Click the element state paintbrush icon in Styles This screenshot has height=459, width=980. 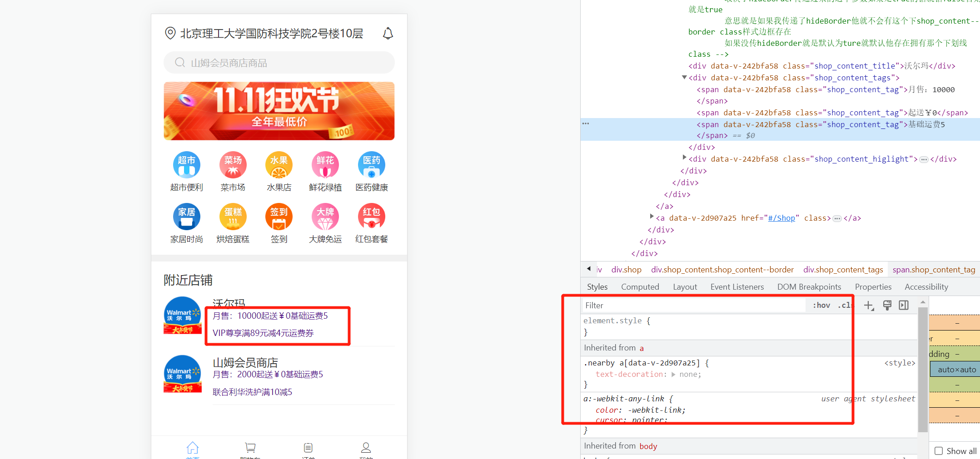[886, 305]
